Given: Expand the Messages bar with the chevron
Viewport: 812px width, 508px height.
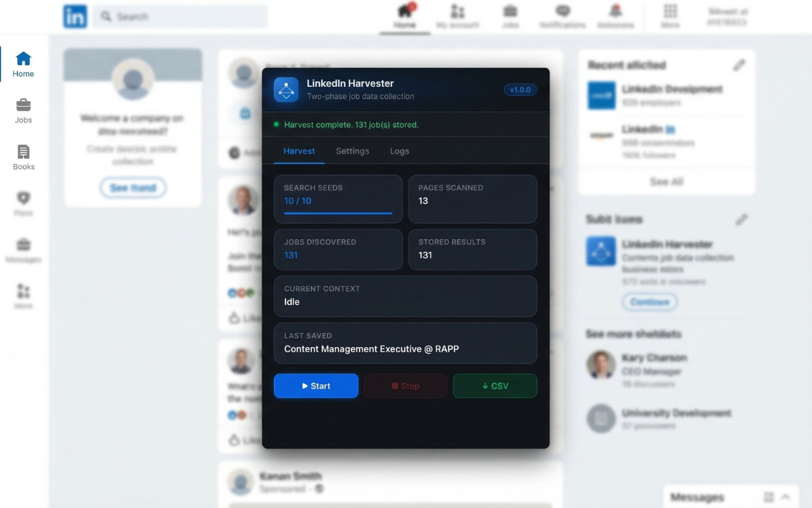Looking at the screenshot, I should tap(785, 497).
